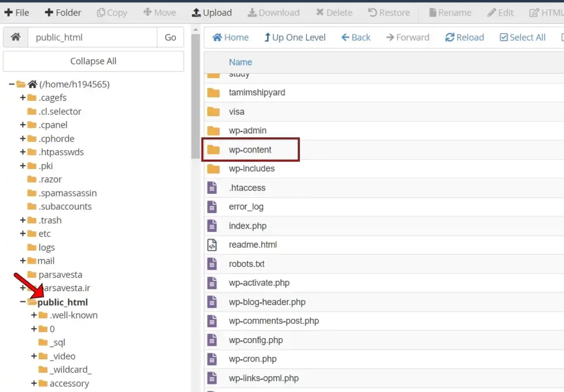This screenshot has width=564, height=392.
Task: Expand the _video folder in tree
Action: point(34,356)
